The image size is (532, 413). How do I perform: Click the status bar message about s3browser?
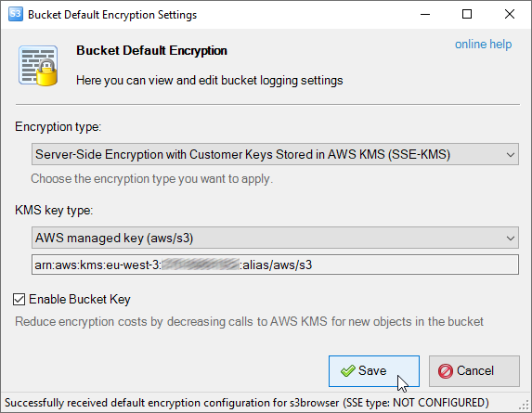tap(247, 403)
